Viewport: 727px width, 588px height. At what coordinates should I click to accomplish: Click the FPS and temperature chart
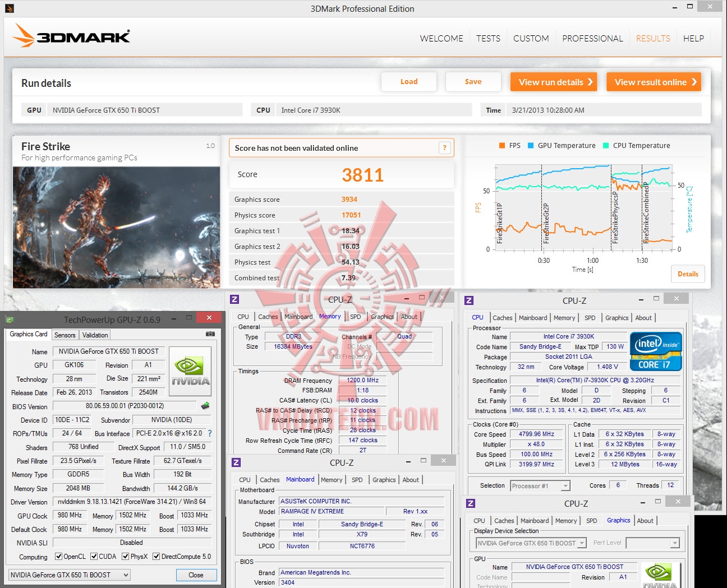[x=583, y=208]
